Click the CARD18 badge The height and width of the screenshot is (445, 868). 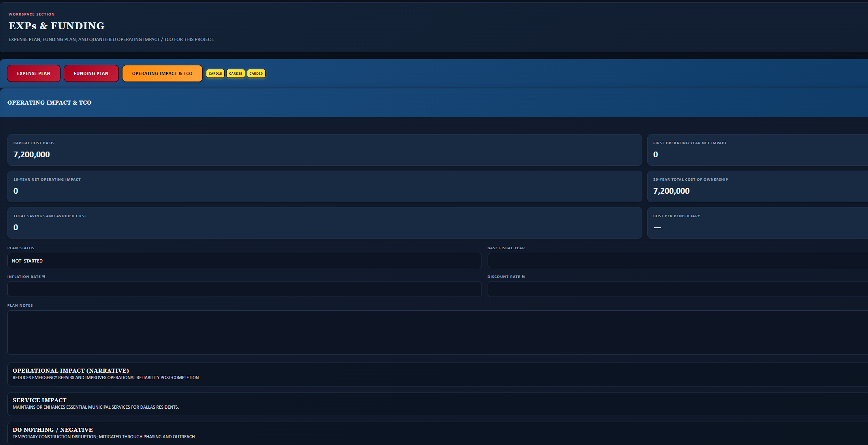(x=215, y=73)
